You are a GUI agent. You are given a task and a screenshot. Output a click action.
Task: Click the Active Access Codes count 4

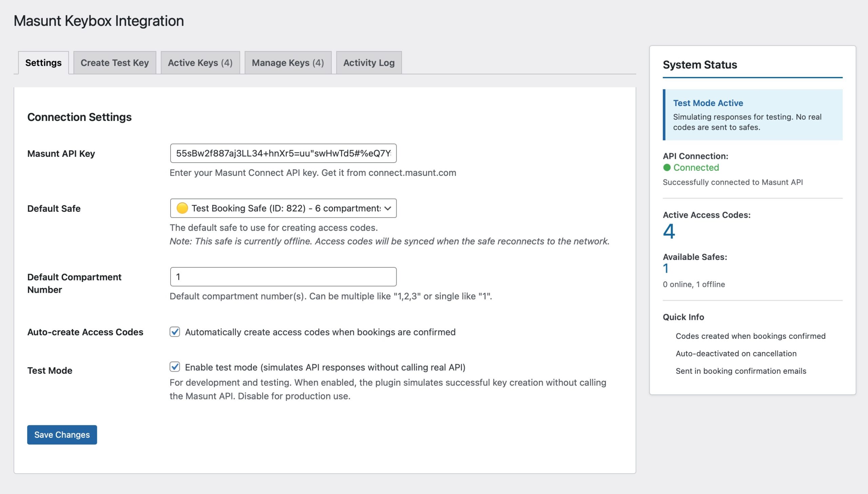click(x=669, y=232)
